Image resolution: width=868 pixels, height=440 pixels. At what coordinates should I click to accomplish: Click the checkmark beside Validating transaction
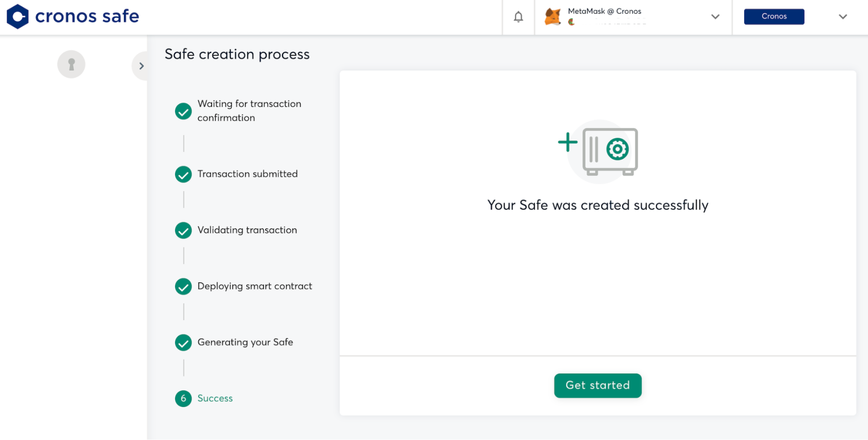[183, 230]
